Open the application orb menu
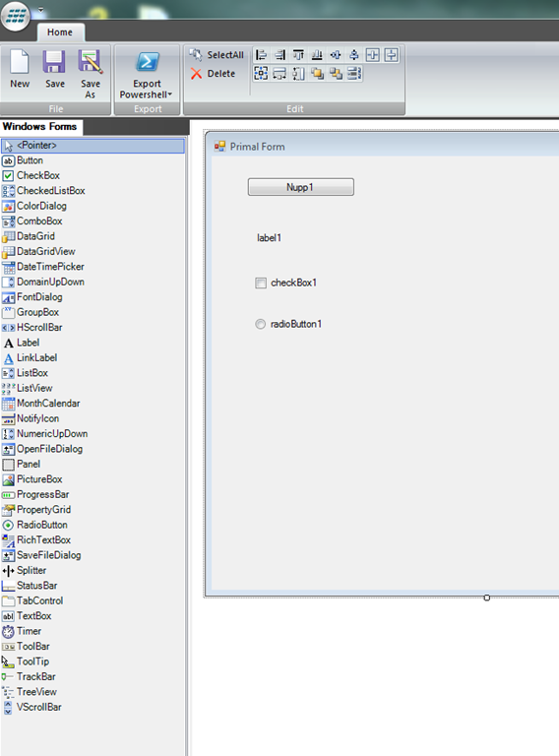This screenshot has height=756, width=559. tap(16, 16)
